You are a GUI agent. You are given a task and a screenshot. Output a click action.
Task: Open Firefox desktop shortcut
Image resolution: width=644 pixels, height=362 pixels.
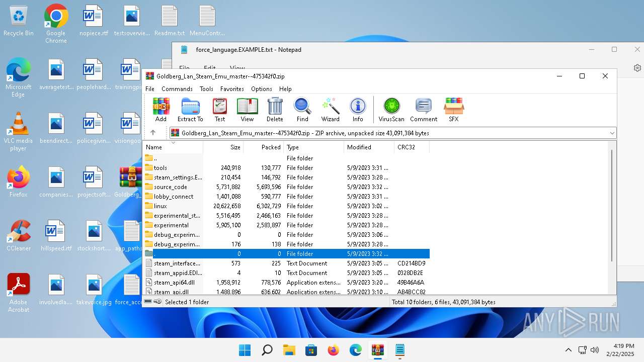[x=19, y=182]
